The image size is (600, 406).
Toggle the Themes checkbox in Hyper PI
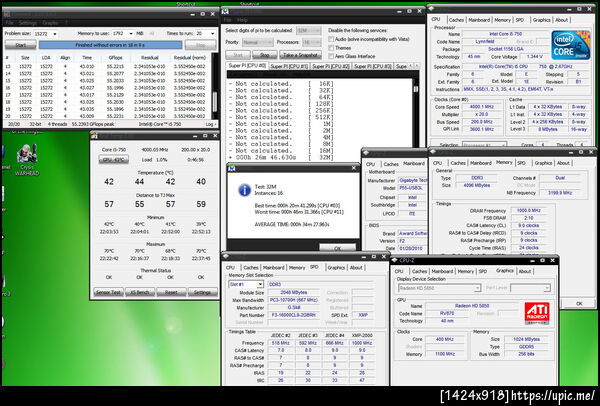coord(331,48)
